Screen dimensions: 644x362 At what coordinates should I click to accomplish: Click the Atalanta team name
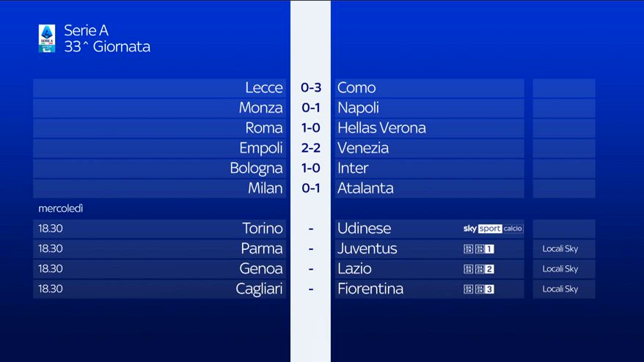click(365, 188)
